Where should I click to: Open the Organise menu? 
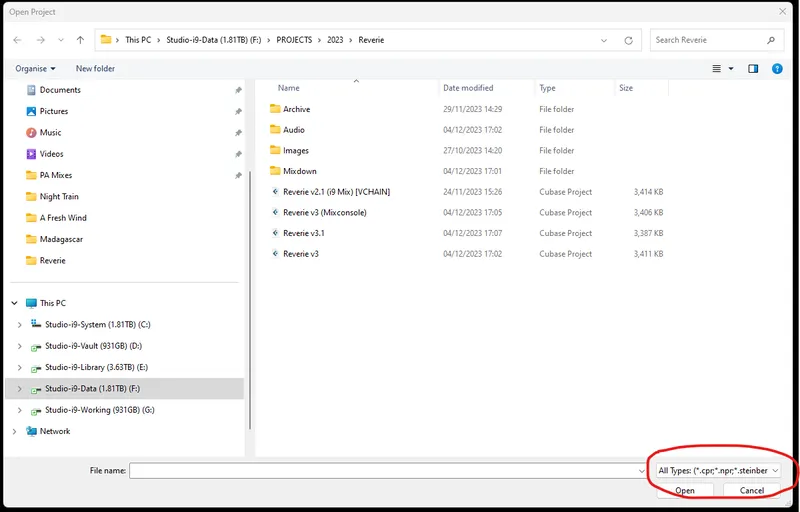[x=35, y=68]
